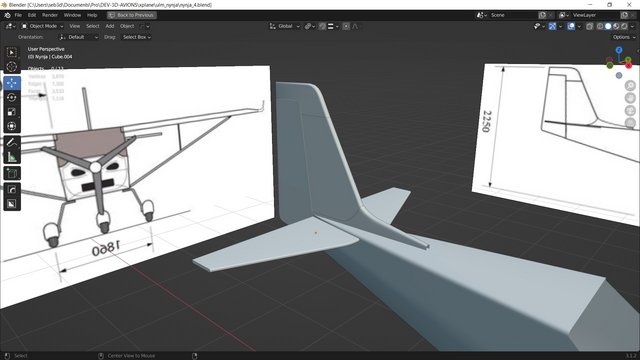The height and width of the screenshot is (360, 640).
Task: Open the Orientation Default dropdown
Action: (79, 37)
